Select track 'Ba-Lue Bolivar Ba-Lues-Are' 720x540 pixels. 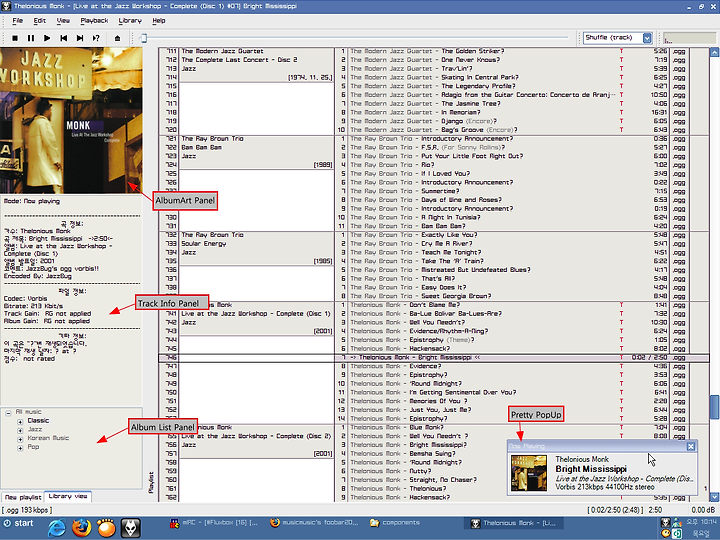(456, 314)
